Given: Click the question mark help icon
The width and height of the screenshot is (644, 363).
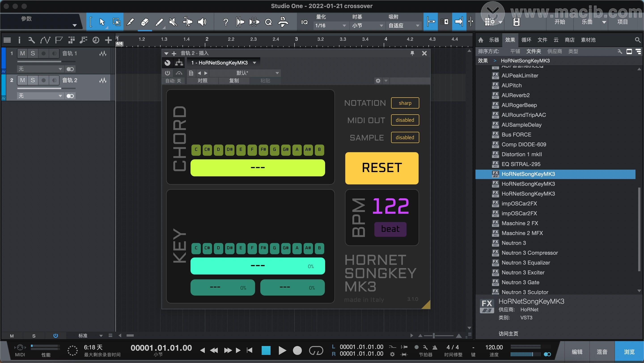Looking at the screenshot, I should pyautogui.click(x=225, y=22).
